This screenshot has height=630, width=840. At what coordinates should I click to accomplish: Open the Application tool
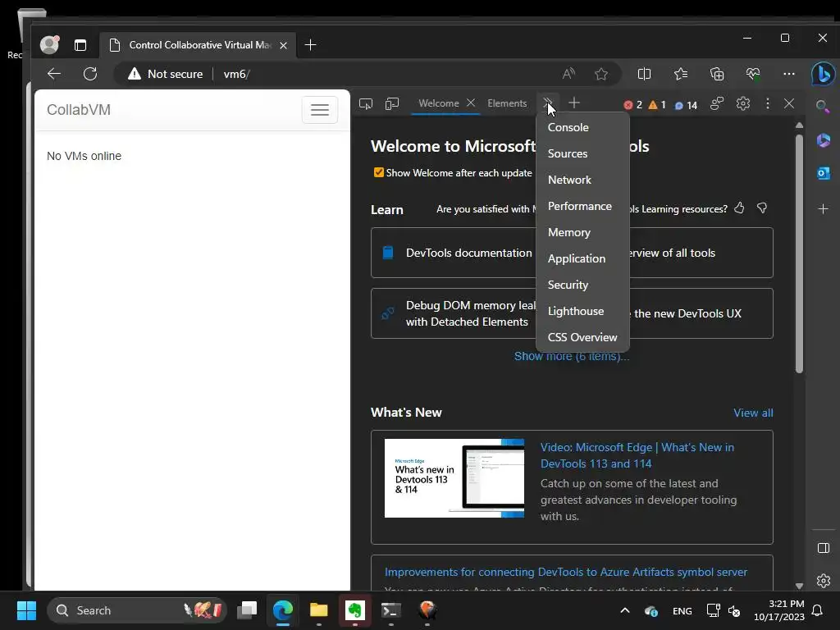(x=583, y=258)
